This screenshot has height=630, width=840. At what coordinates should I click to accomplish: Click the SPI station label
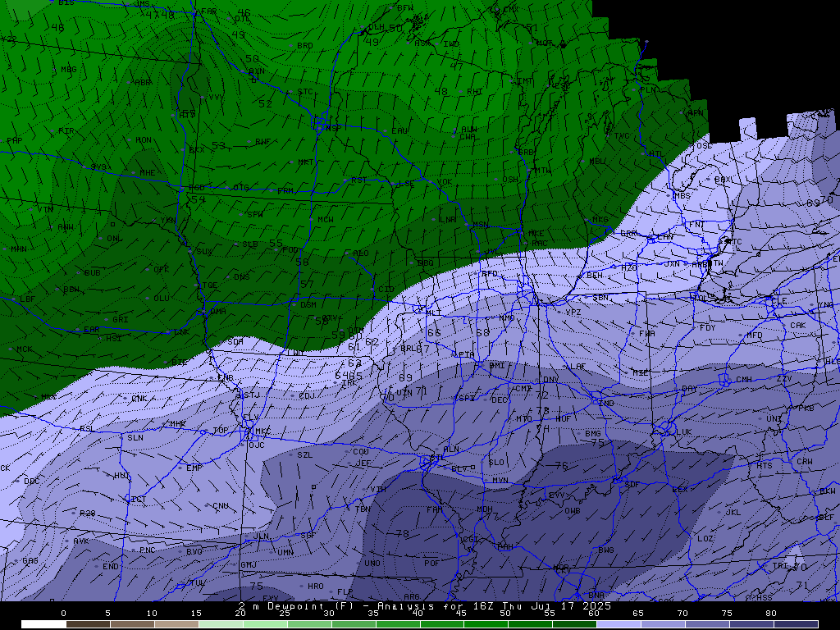467,399
